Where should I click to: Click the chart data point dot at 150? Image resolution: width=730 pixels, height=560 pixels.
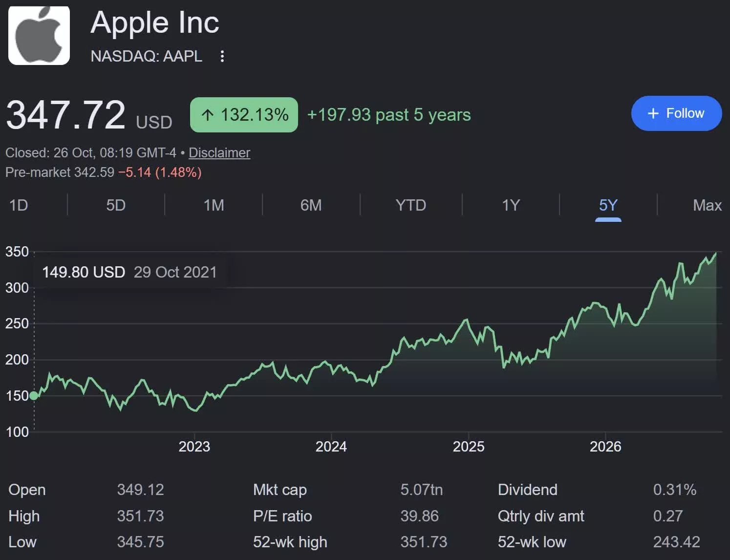coord(34,395)
